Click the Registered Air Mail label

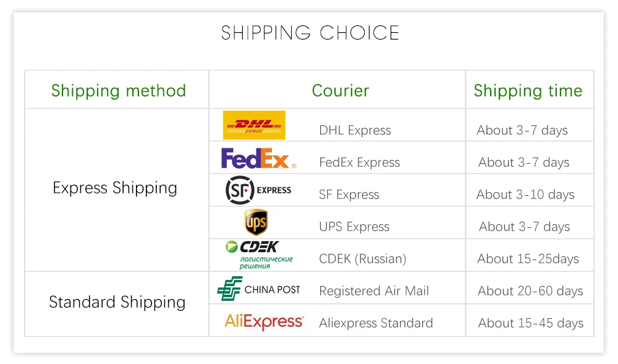click(x=374, y=290)
